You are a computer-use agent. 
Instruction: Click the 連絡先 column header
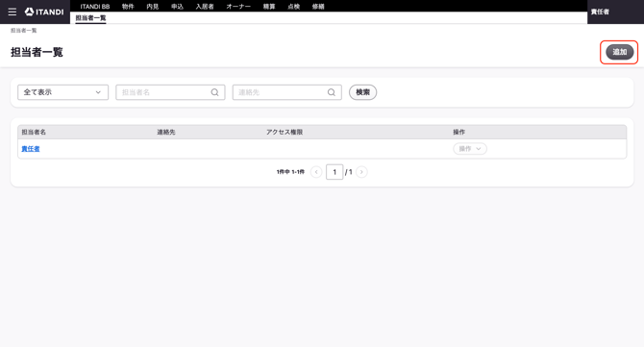point(166,133)
